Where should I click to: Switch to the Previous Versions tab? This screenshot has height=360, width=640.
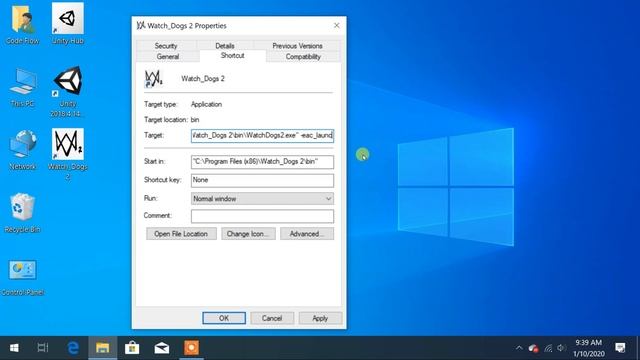(297, 46)
